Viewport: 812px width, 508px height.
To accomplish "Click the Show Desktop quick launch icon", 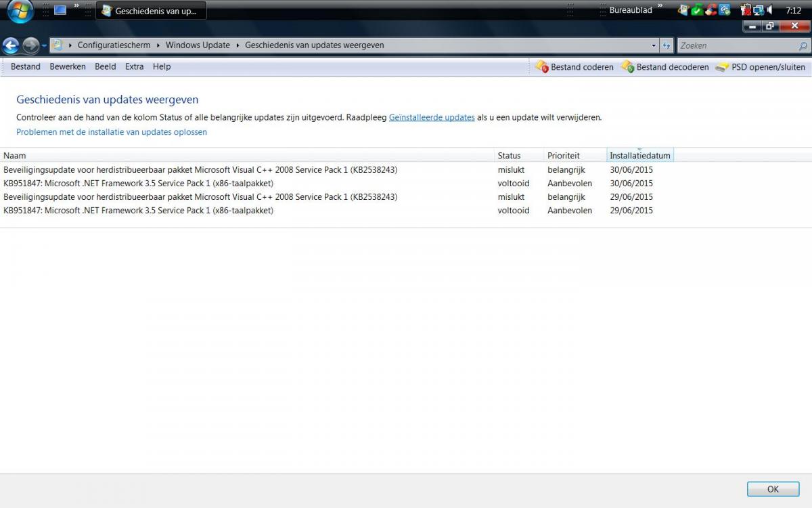I will 60,10.
